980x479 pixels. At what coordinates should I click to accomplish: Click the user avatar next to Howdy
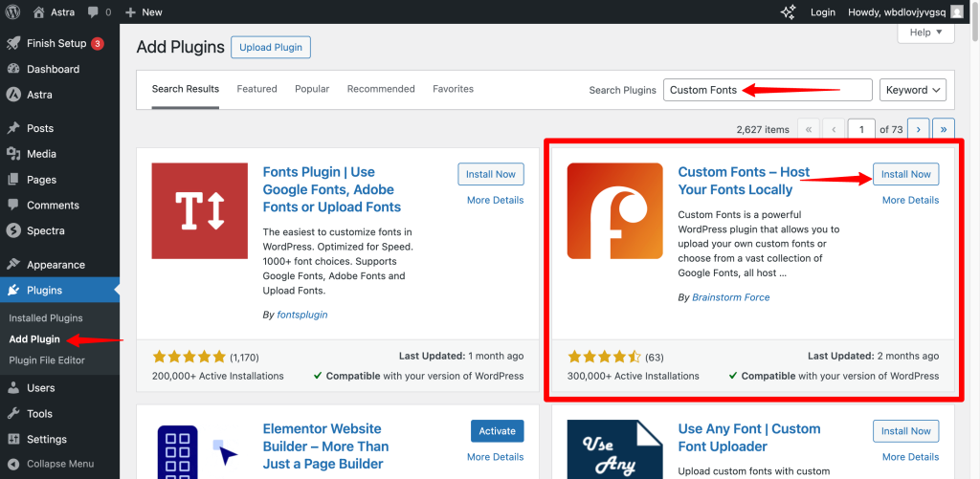tap(957, 12)
